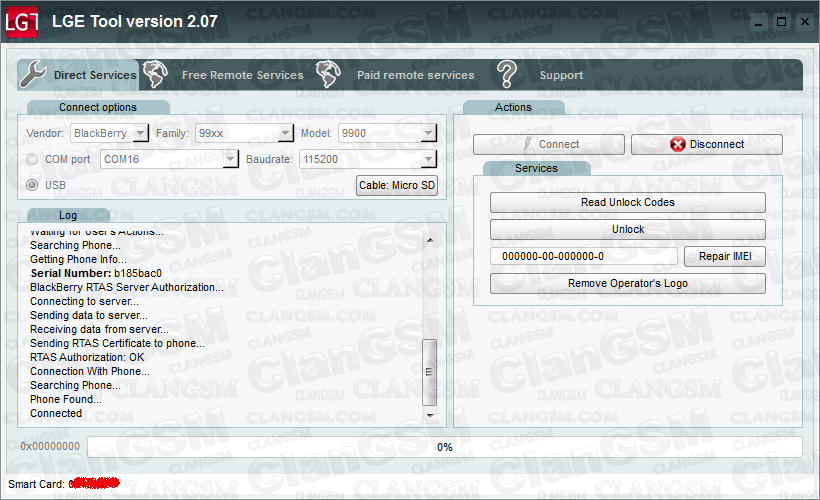The width and height of the screenshot is (820, 500).
Task: Click the LG logo icon in title bar
Action: point(22,22)
